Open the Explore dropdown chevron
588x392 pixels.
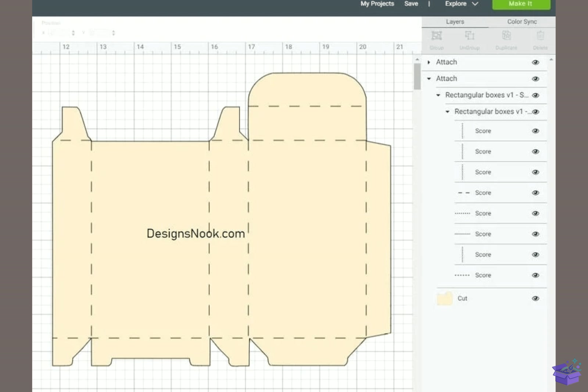point(475,4)
